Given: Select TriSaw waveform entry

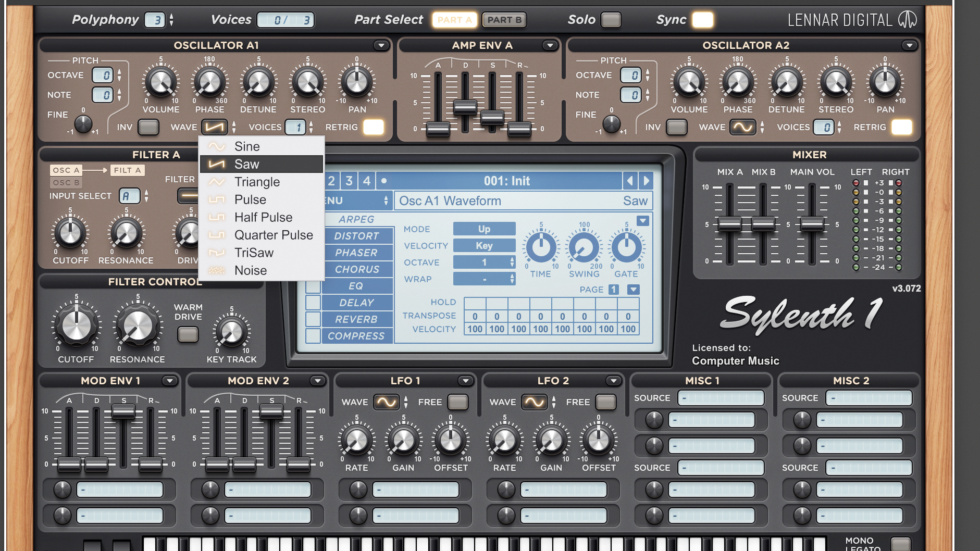Looking at the screenshot, I should click(x=261, y=253).
